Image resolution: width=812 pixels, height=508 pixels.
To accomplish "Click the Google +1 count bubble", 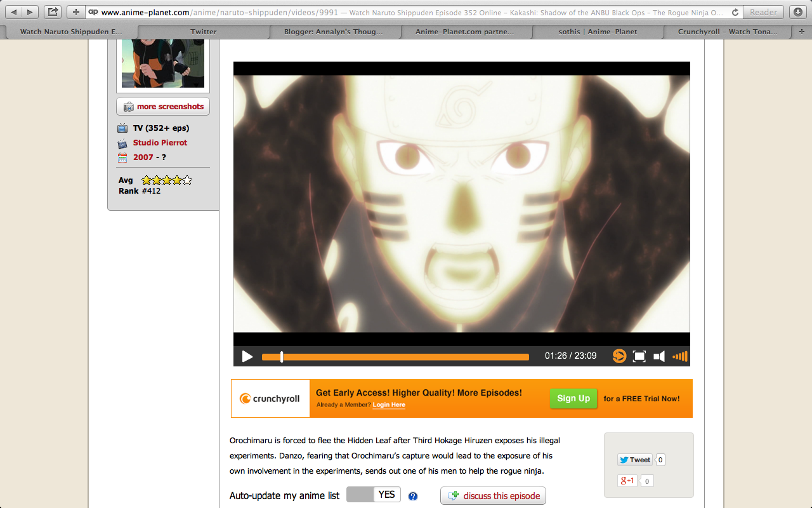I will (x=647, y=481).
